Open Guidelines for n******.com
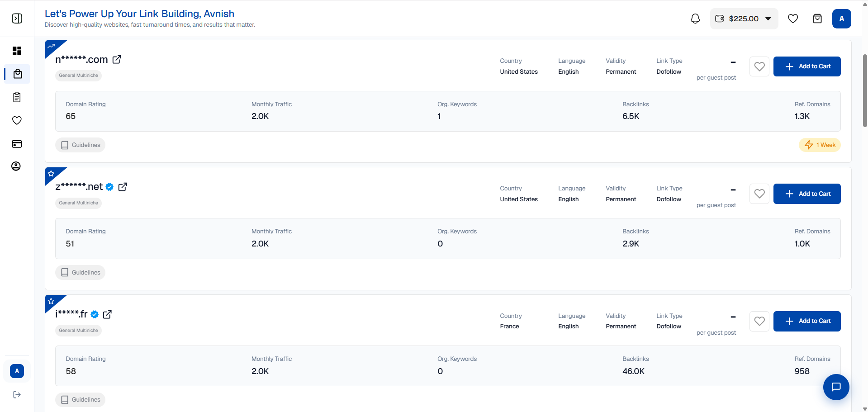868x412 pixels. click(x=81, y=145)
